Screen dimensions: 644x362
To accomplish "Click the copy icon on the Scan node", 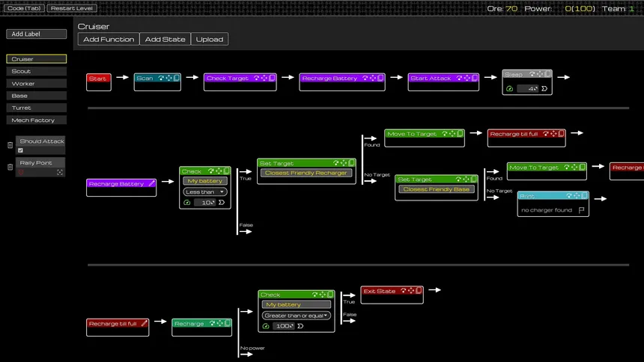I will (x=176, y=78).
